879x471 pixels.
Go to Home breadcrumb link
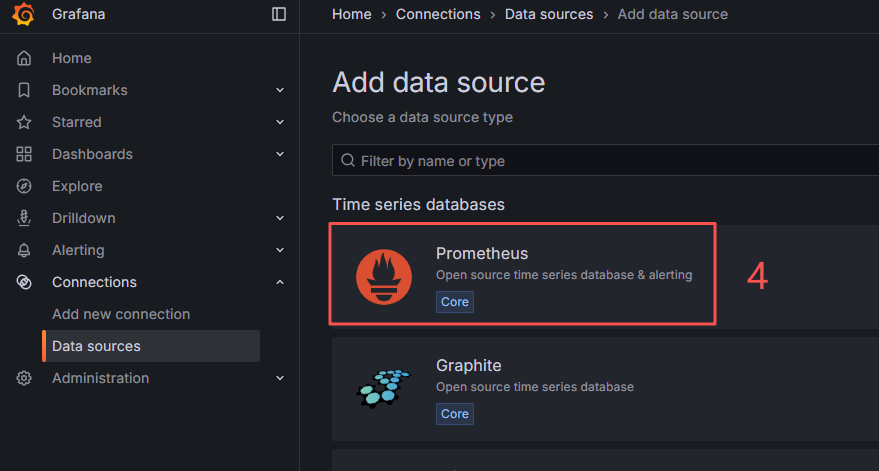pyautogui.click(x=351, y=14)
